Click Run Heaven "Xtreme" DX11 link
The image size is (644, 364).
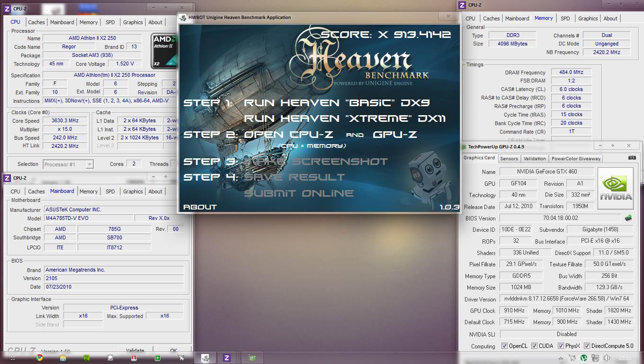coord(345,118)
